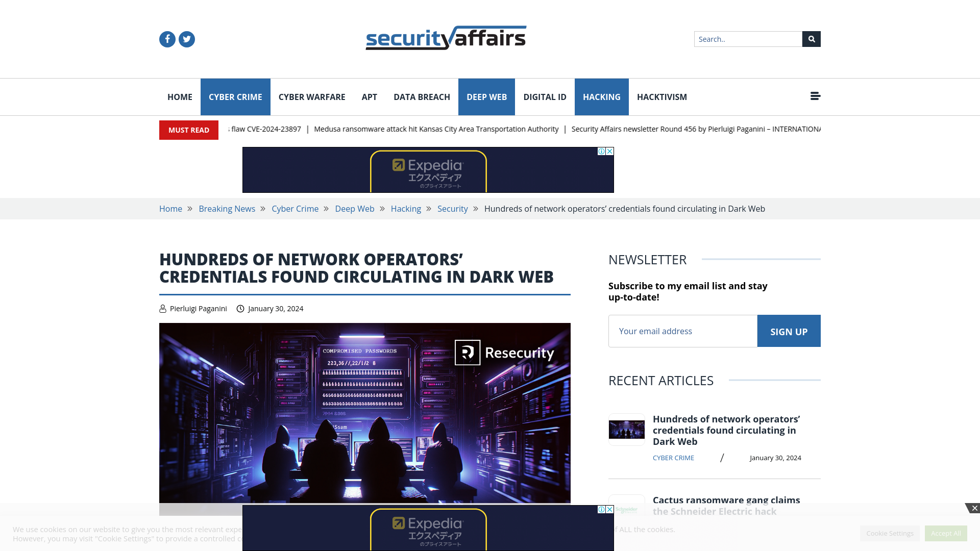Click the clock/time icon next to January 30 2024
Viewport: 980px width, 551px height.
coord(240,308)
